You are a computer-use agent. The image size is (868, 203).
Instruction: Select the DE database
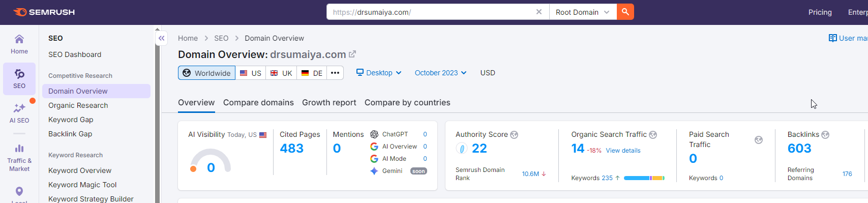point(312,73)
